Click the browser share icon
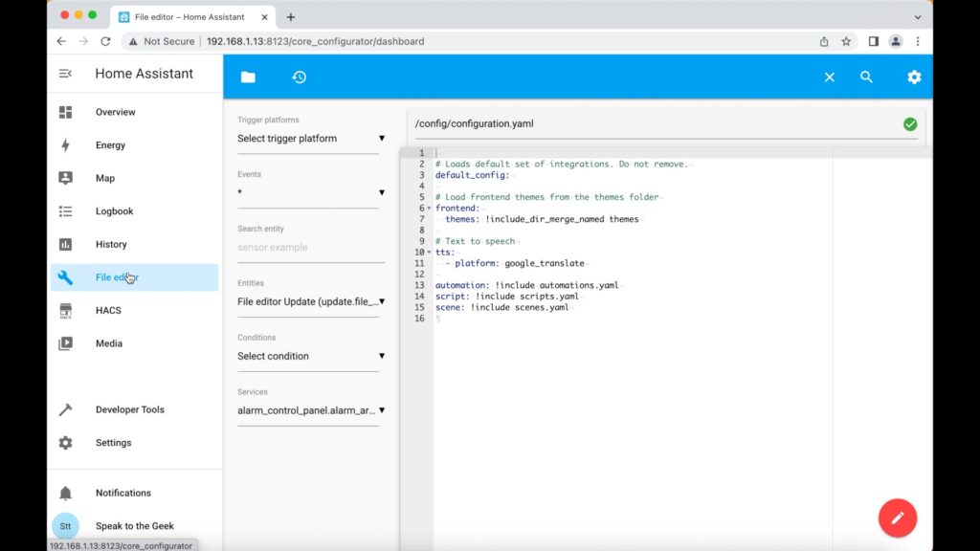 tap(824, 41)
